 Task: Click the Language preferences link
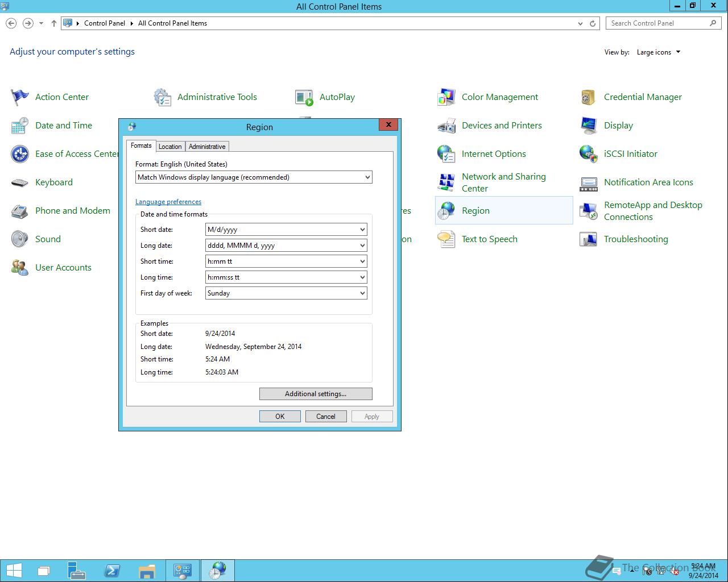point(168,202)
